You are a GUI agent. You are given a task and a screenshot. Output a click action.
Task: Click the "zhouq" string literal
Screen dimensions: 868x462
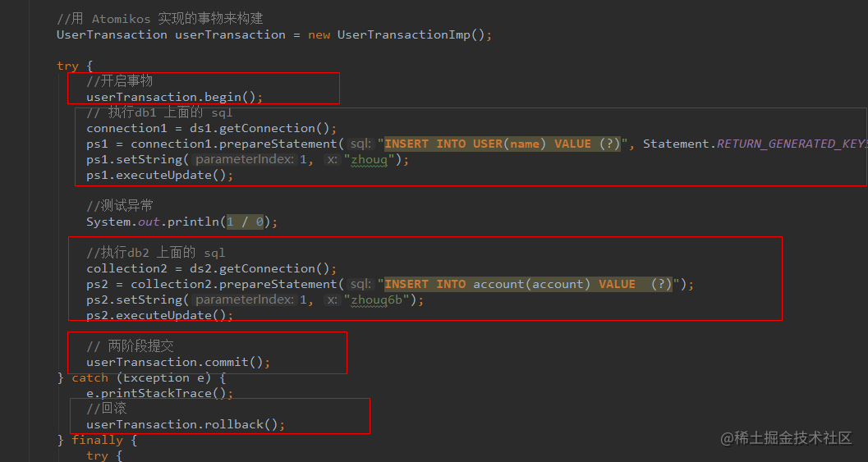click(x=370, y=159)
